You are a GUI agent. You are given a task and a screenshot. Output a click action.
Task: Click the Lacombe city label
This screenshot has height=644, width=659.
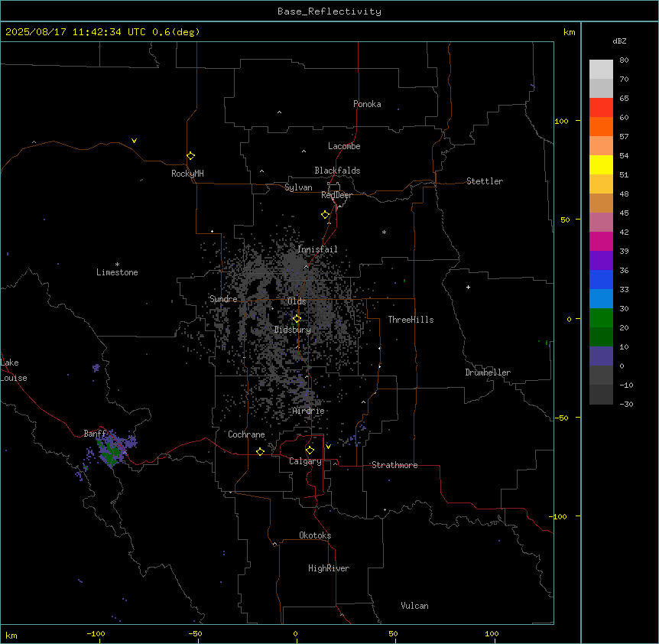coord(344,146)
